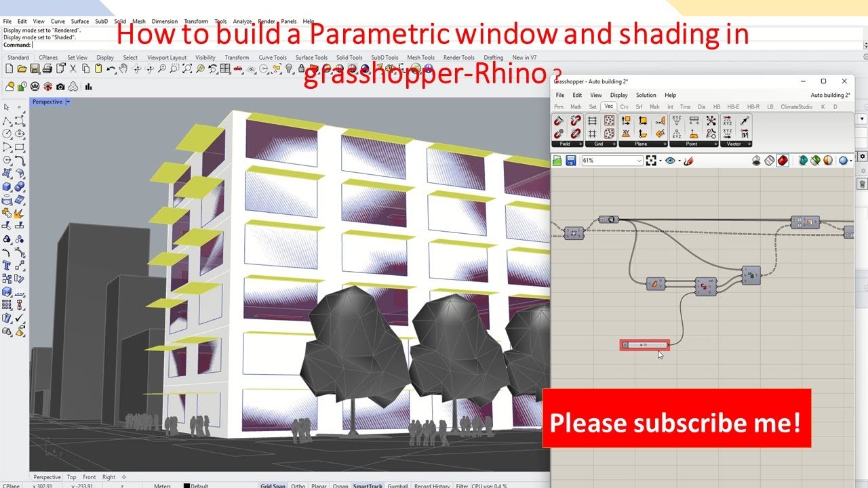This screenshot has height=488, width=868.
Task: Open the Grasshopper blue sphere display dropdown
Action: (x=851, y=161)
